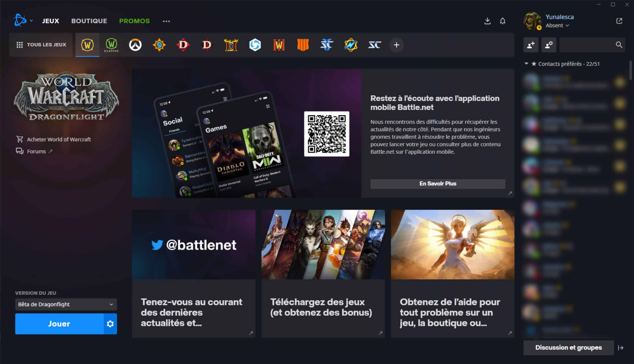Select the World of Warcraft Classic icon

coord(111,45)
